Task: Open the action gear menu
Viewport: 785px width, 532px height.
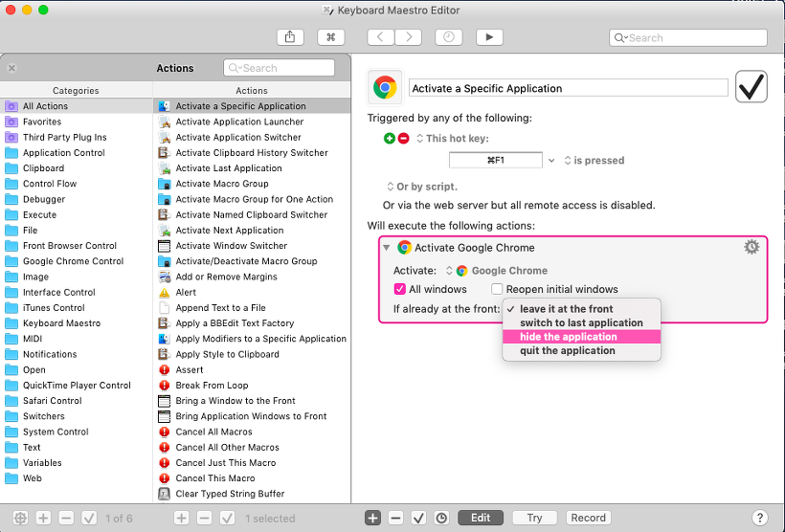Action: tap(751, 247)
